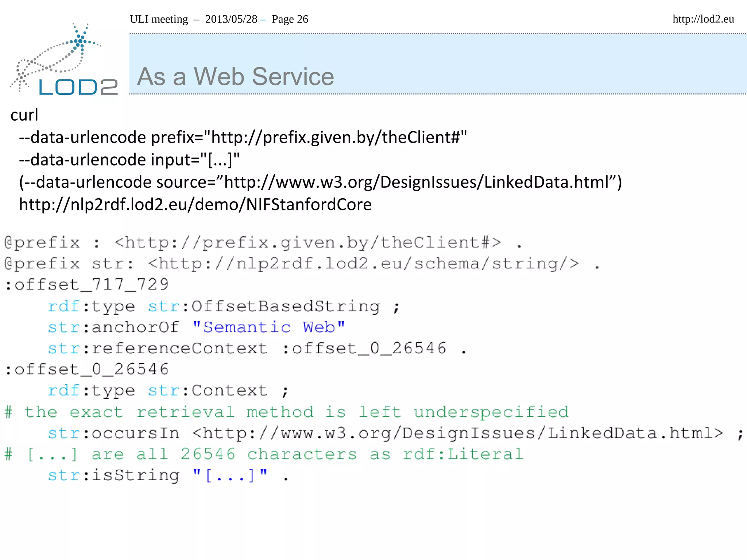The height and width of the screenshot is (560, 747).
Task: Click the 'str:OffsetBasedString' type
Action: click(264, 306)
